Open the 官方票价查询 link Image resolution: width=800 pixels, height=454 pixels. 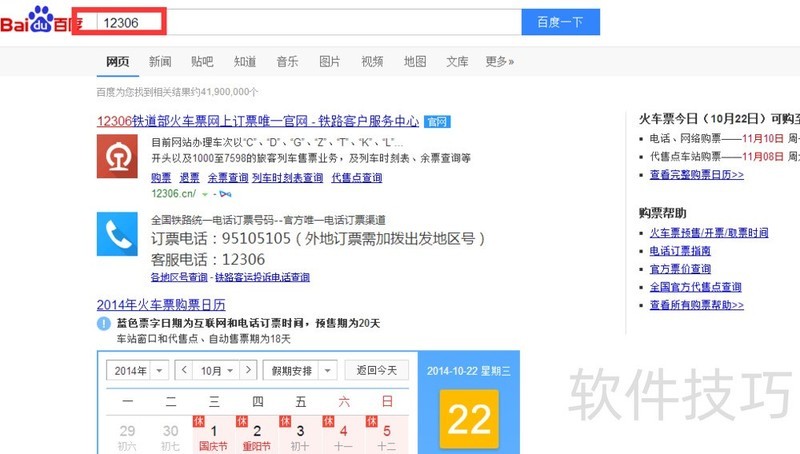[680, 269]
